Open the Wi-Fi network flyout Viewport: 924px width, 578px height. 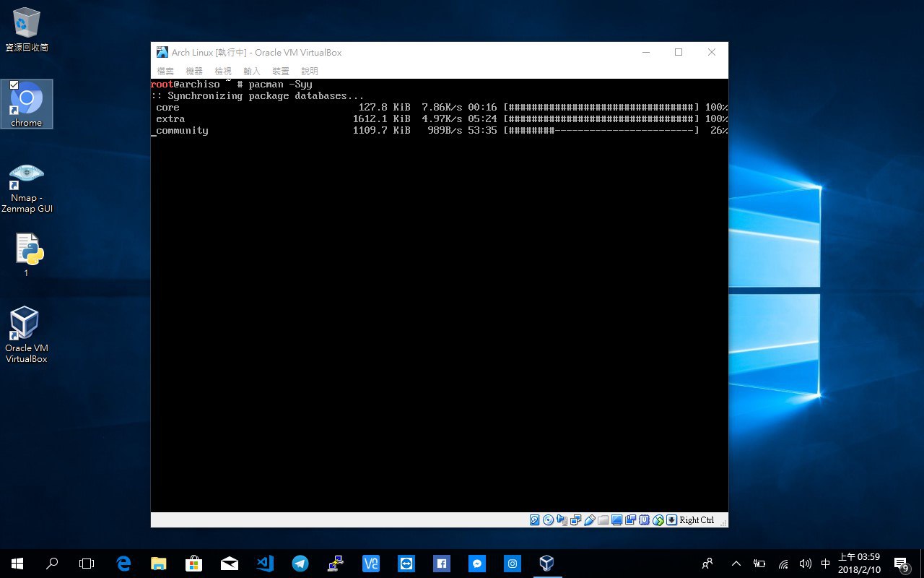[783, 564]
